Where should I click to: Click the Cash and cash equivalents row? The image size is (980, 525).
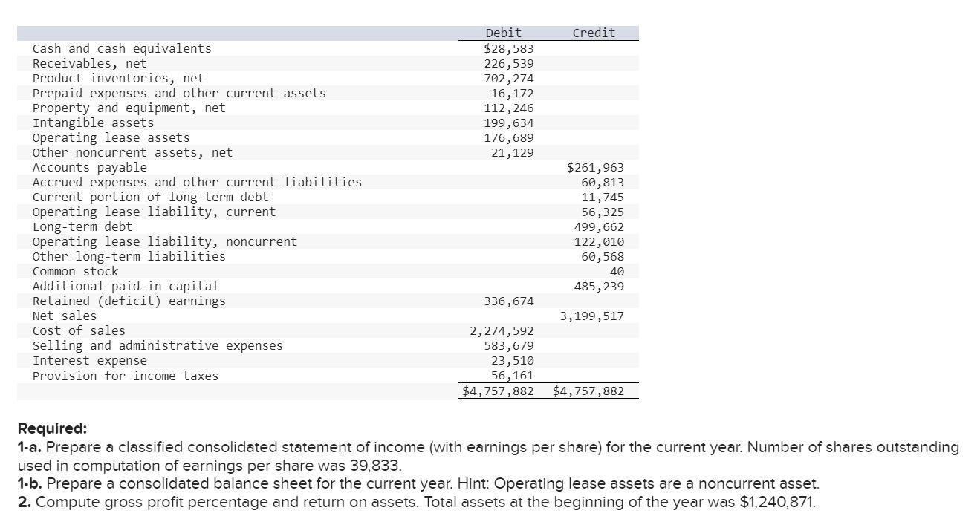(x=122, y=48)
